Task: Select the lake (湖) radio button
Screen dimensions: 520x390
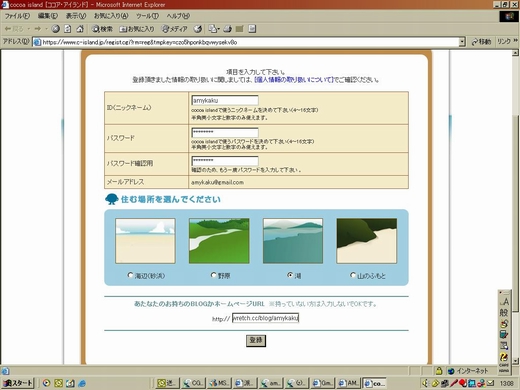Action: (290, 275)
